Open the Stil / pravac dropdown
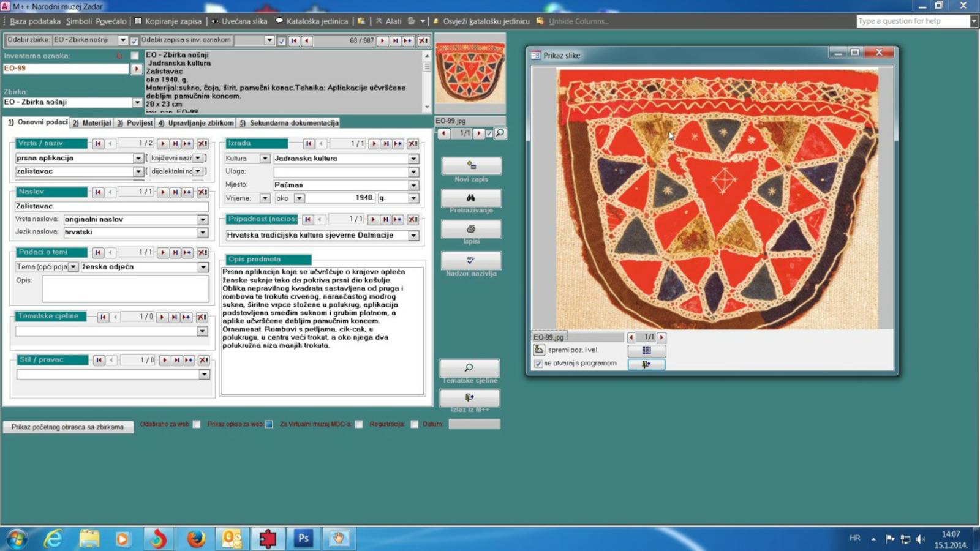The height and width of the screenshot is (551, 980). [204, 374]
